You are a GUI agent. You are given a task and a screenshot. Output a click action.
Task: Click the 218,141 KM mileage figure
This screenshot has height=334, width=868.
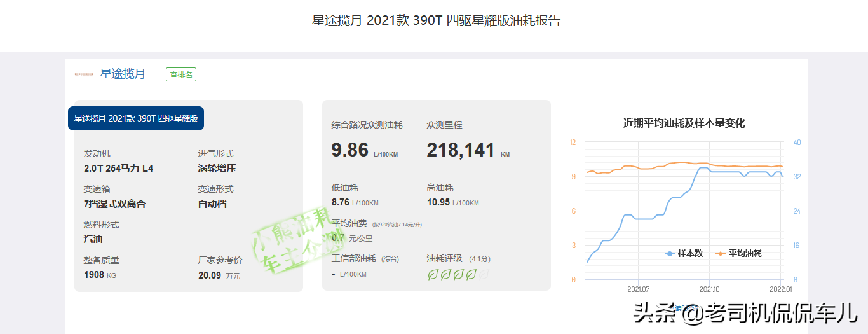[x=468, y=150]
